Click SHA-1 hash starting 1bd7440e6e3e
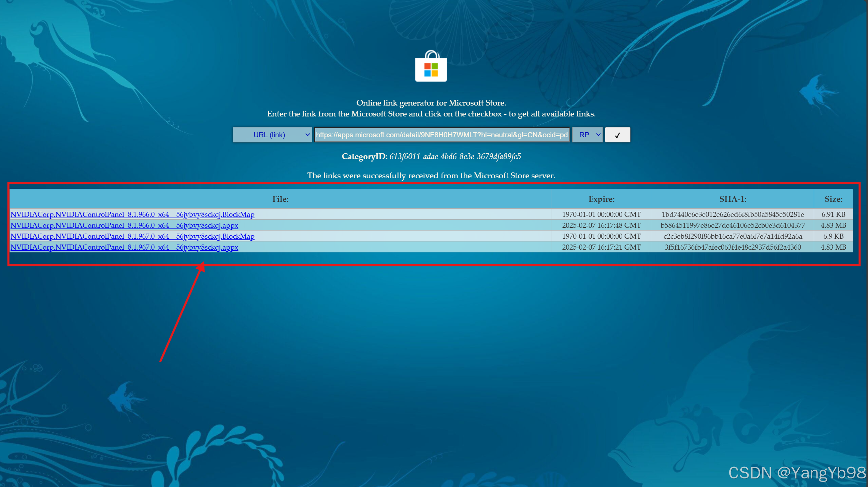Screen dimensions: 868x487 point(733,214)
